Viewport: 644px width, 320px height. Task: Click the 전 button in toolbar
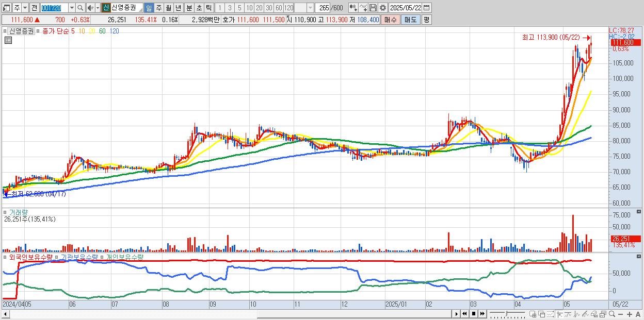[34, 8]
